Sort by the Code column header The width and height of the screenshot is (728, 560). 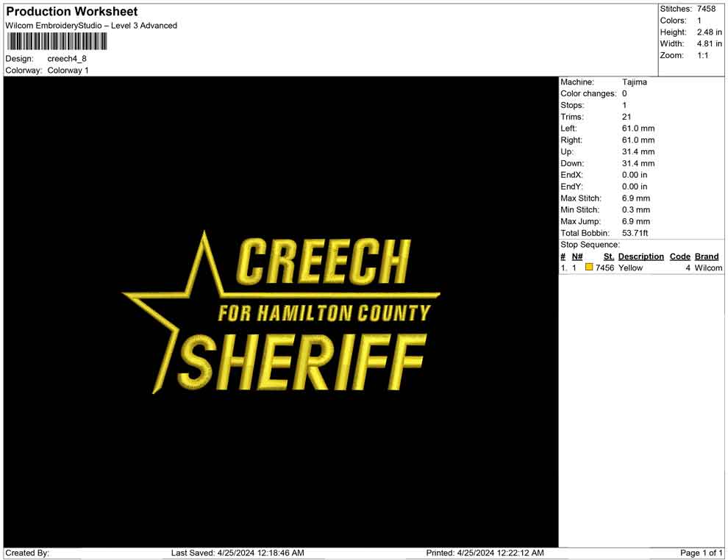[x=680, y=256]
